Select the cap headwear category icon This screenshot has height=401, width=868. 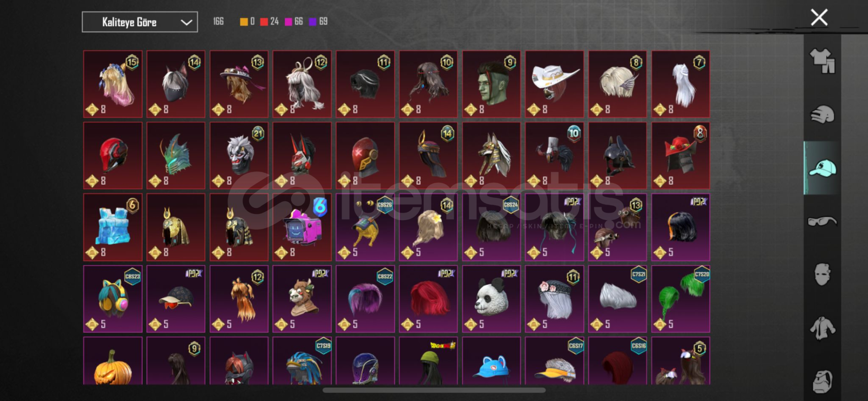pos(822,168)
